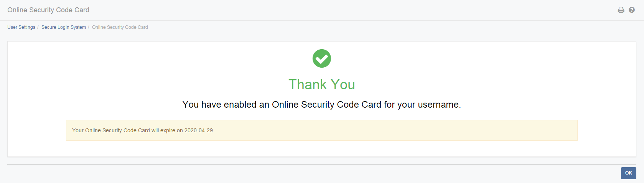Select Online Security Code Card breadcrumb item
Screen dimensions: 644x183
tap(120, 27)
